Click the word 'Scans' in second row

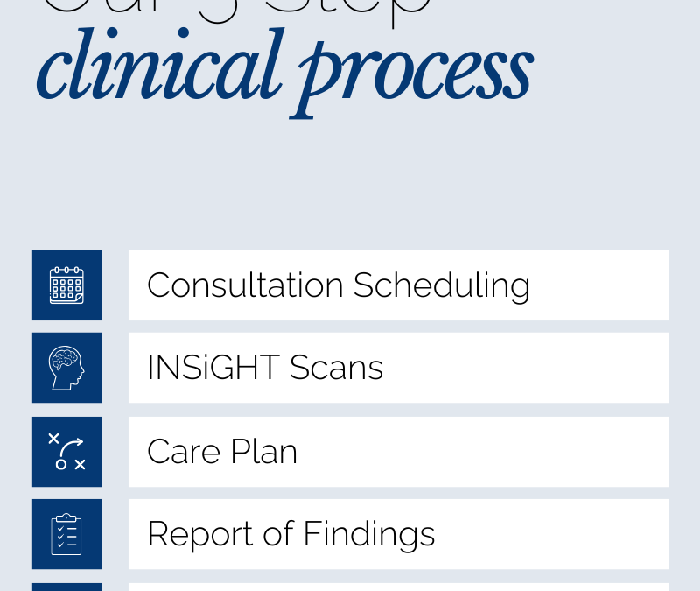[336, 368]
